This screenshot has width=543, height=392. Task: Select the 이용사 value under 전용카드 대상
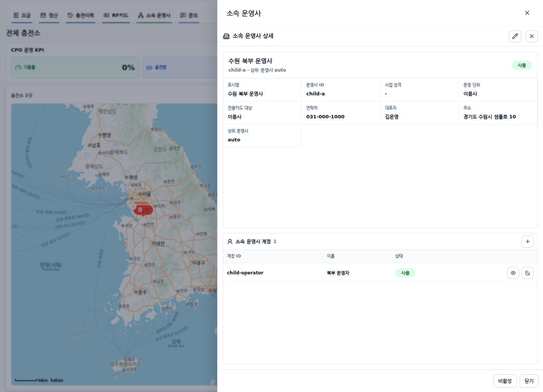(235, 117)
